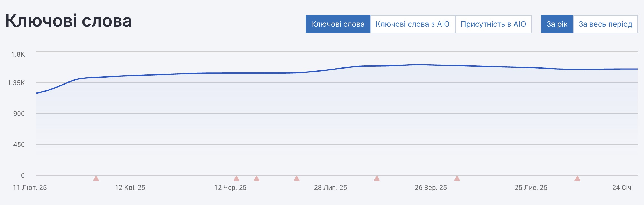Select the triangle marker just before 28 Лип. 25
This screenshot has height=205, width=644.
[x=296, y=178]
